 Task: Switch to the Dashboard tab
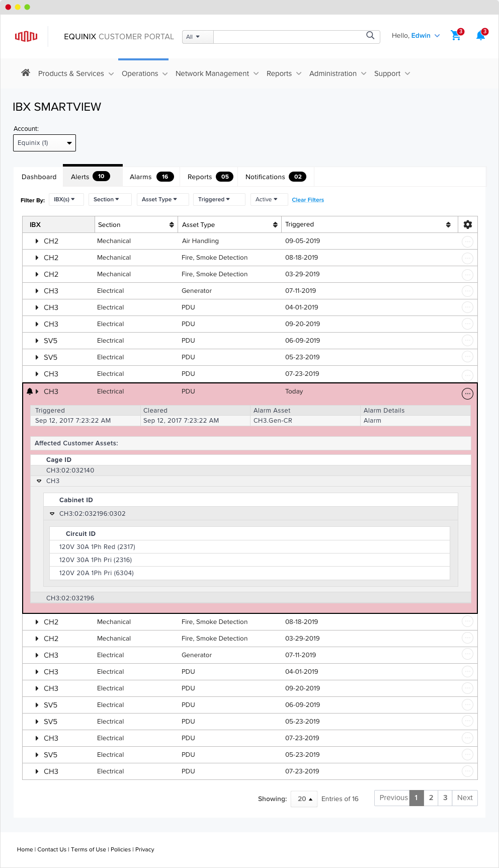tap(39, 177)
